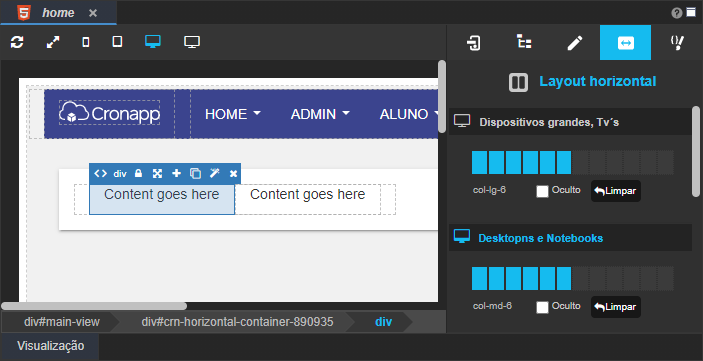Screen dimensions: 703x361
Task: Click the lock icon on div toolbar
Action: click(x=139, y=173)
